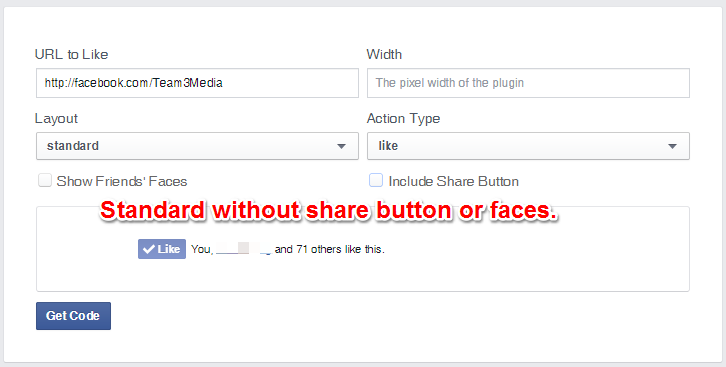This screenshot has width=726, height=367.
Task: Click the Layout field label
Action: tap(56, 118)
